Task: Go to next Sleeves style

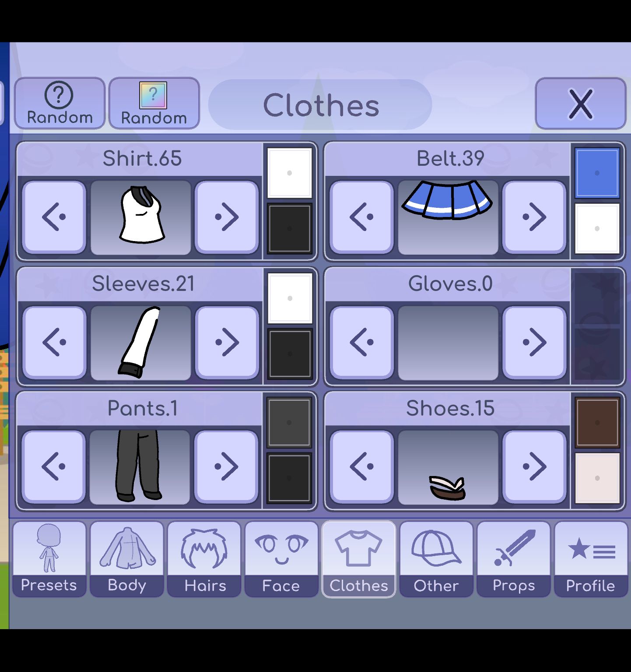Action: pos(227,342)
